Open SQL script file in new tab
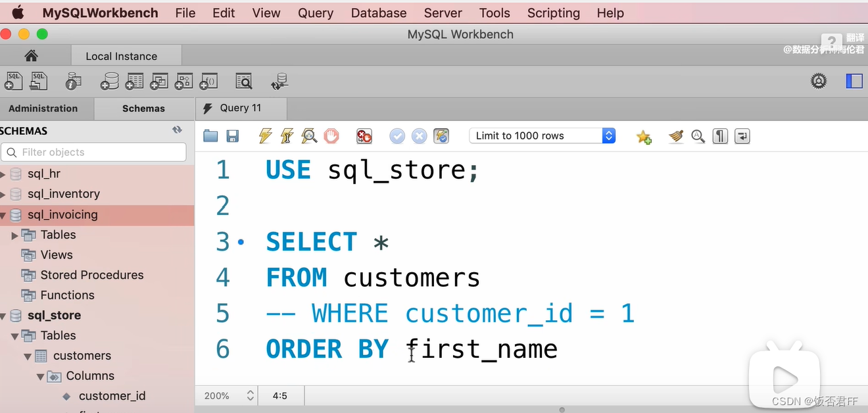Screen dimensions: 868x413 coord(39,81)
